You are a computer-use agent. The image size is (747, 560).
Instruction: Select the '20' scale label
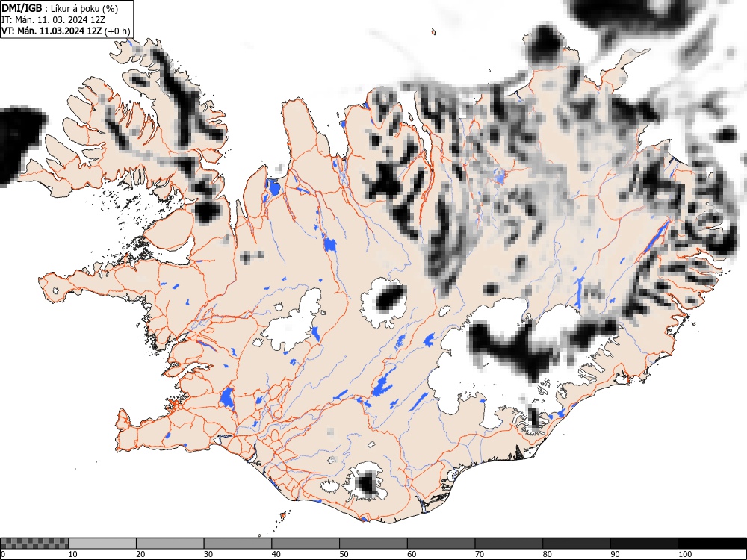140,554
